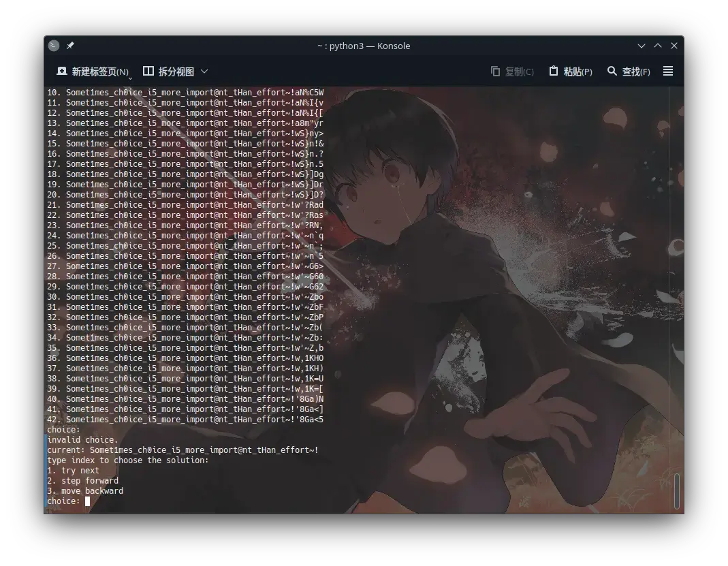Click the paste clipboard icon (粘贴)
The height and width of the screenshot is (566, 728).
point(554,72)
